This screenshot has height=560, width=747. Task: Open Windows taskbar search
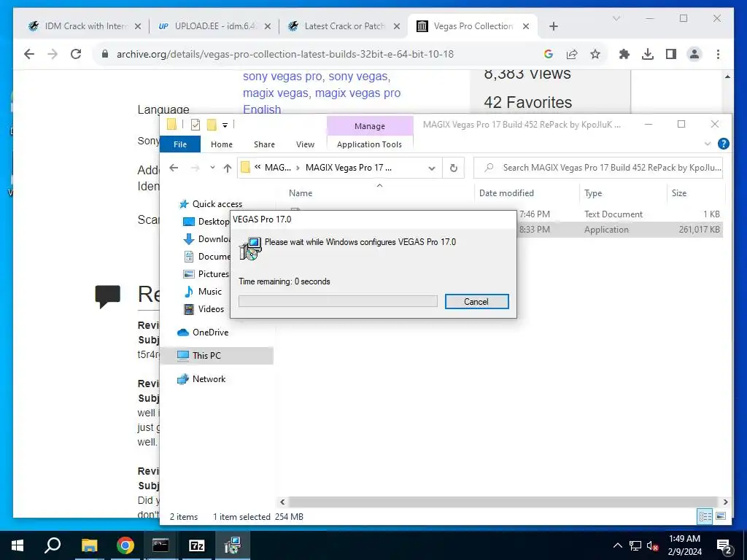[53, 545]
